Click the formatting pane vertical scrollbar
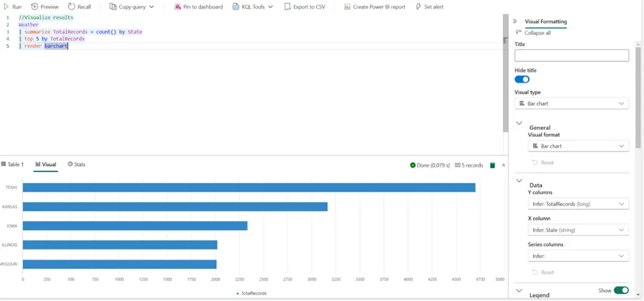 point(639,99)
